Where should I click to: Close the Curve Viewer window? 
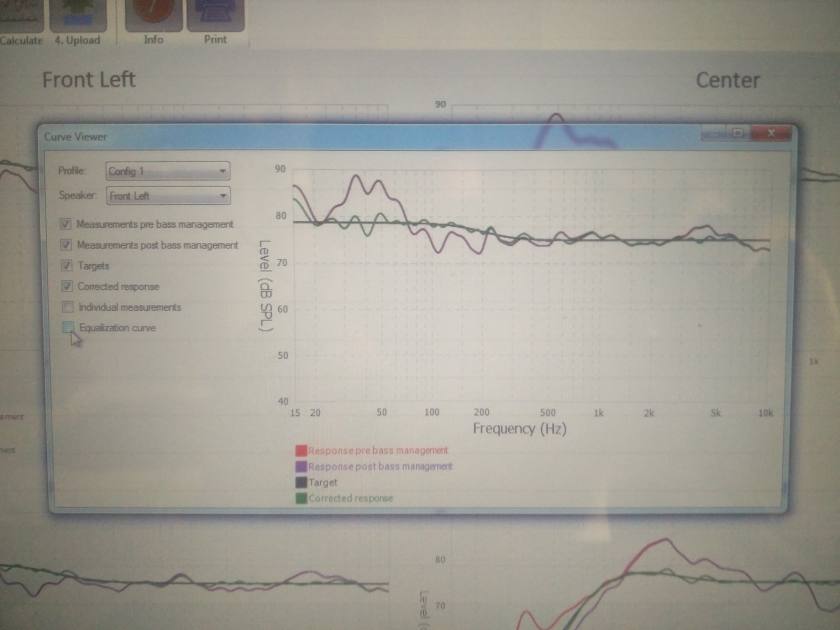coord(770,133)
